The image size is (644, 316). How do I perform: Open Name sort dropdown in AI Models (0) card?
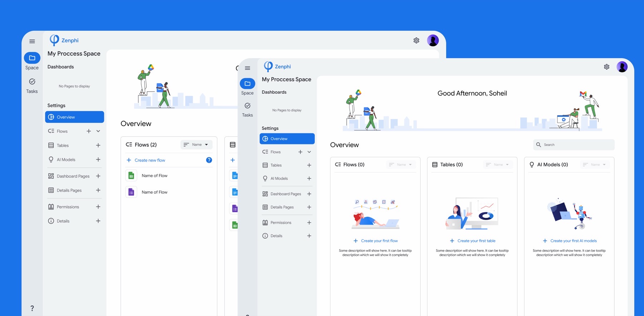595,165
